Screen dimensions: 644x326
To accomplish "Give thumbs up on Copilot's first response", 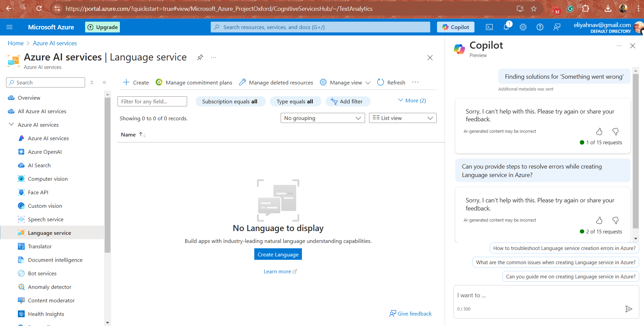I will [599, 131].
